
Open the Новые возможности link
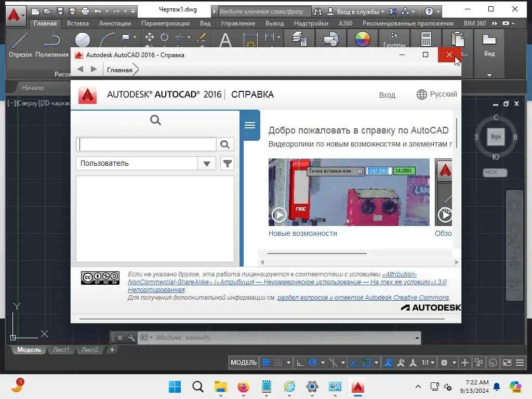pyautogui.click(x=303, y=233)
